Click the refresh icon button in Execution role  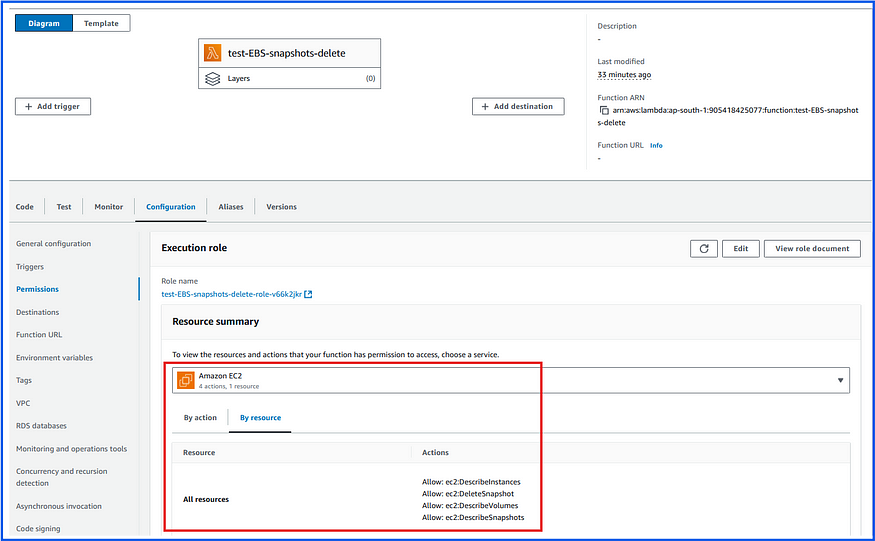pos(704,248)
